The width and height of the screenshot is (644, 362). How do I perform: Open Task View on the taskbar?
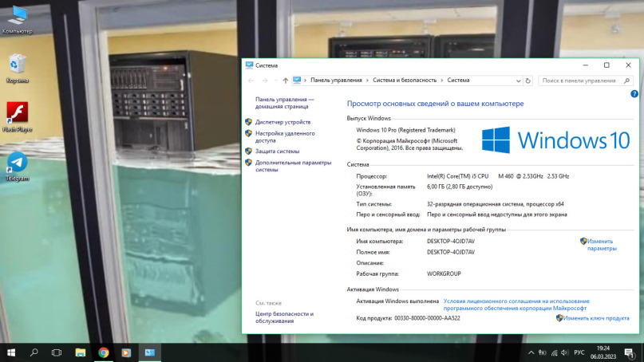coord(57,352)
